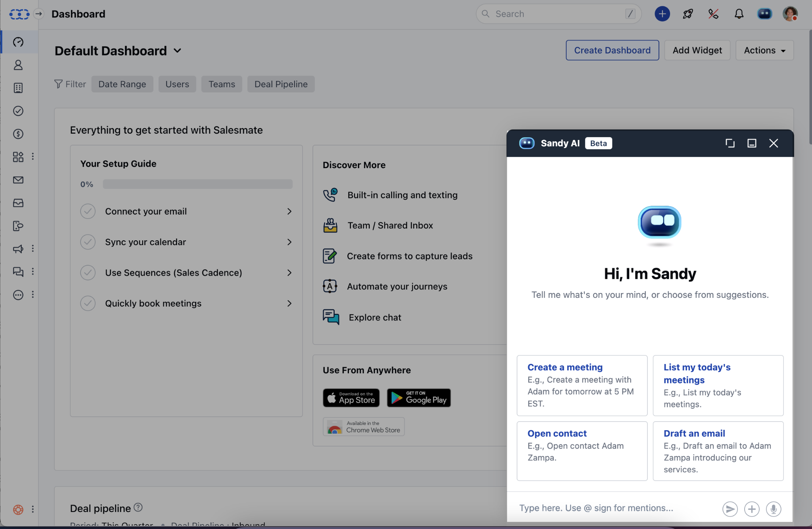Expand the Default Dashboard dropdown chevron

(177, 51)
